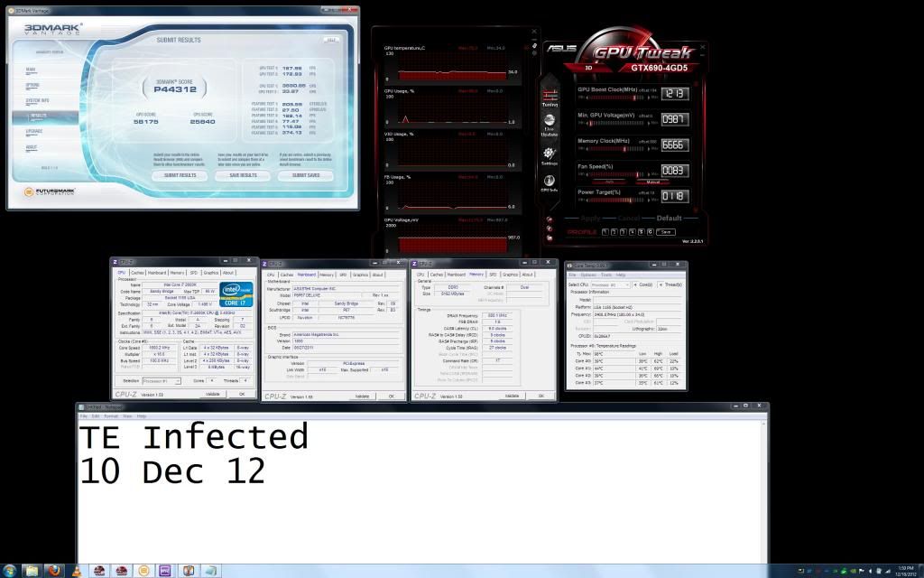Open the Options menu in Core Temp
This screenshot has width=924, height=578.
point(588,275)
